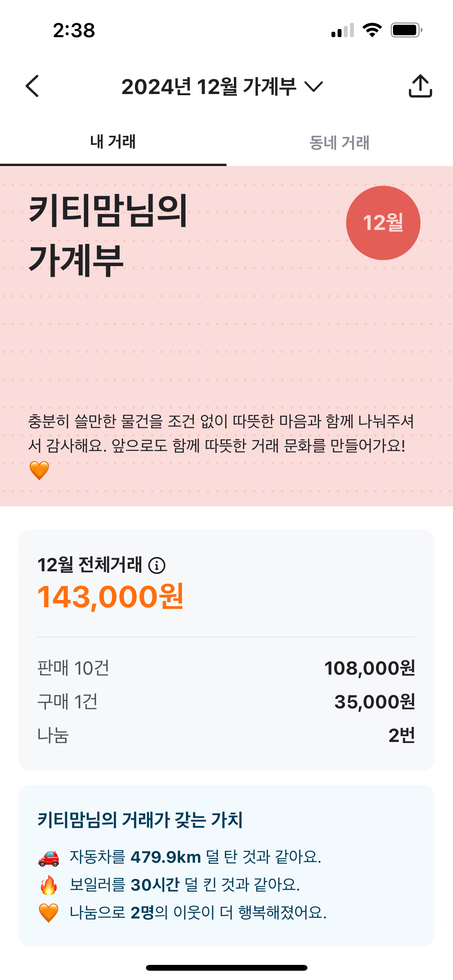The width and height of the screenshot is (453, 980).
Task: Tap orange heart under the thank-you message
Action: coord(39,470)
